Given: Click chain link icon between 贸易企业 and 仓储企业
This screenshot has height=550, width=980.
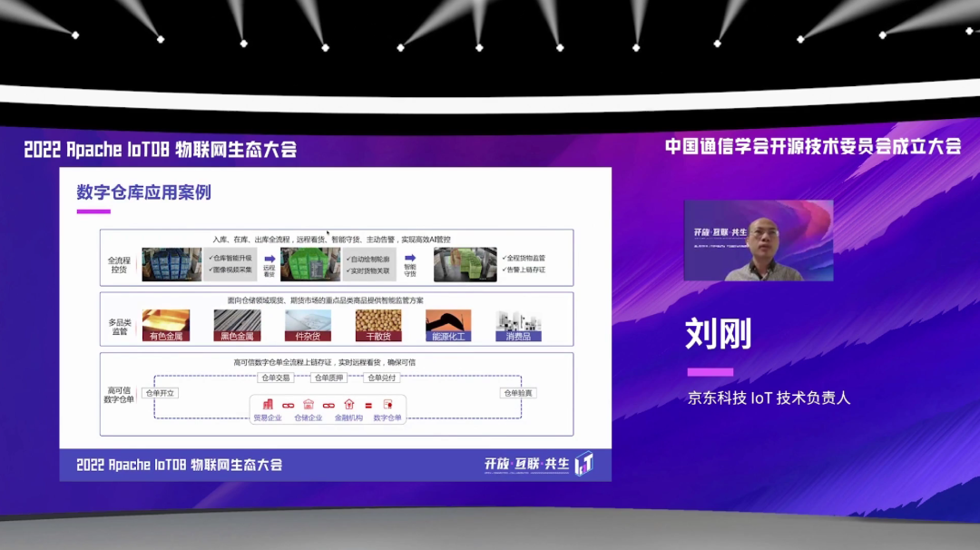Looking at the screenshot, I should point(289,406).
